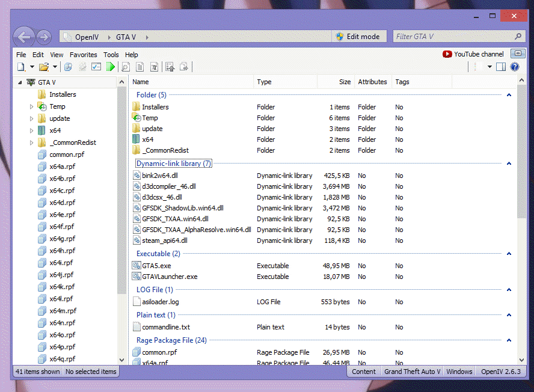This screenshot has height=392, width=534.
Task: Open the Tools menu
Action: pyautogui.click(x=111, y=55)
